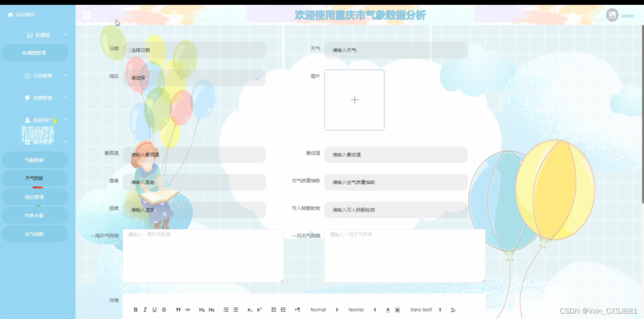The height and width of the screenshot is (319, 644).
Task: Increase indent in editor
Action: [283, 310]
